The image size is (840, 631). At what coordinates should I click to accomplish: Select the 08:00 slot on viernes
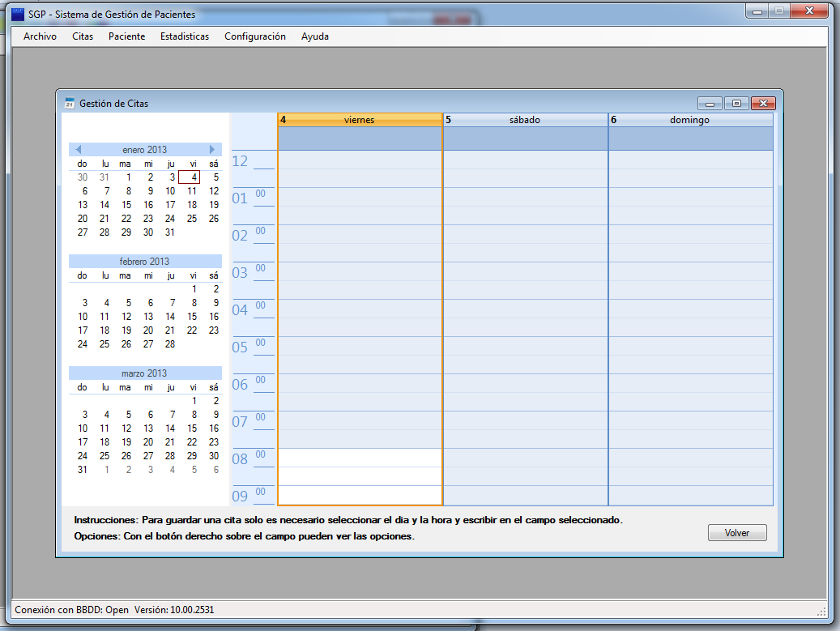click(x=360, y=458)
